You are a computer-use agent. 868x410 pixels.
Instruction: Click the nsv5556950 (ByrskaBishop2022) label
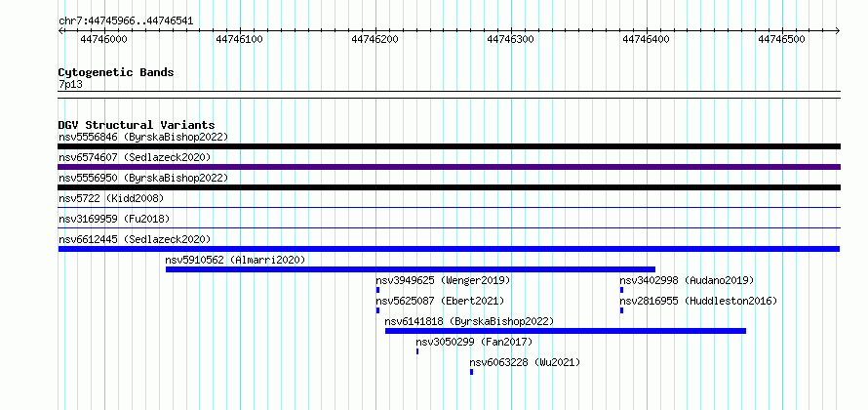[x=143, y=178]
